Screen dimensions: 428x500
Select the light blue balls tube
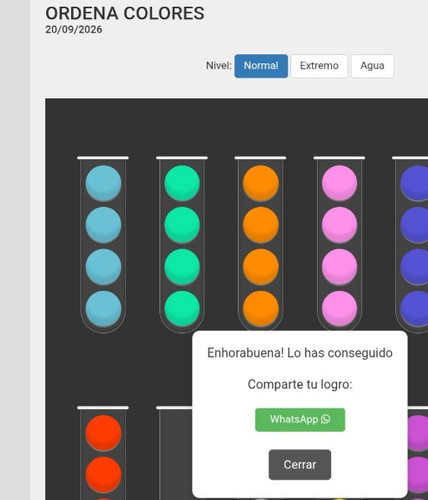pyautogui.click(x=103, y=244)
